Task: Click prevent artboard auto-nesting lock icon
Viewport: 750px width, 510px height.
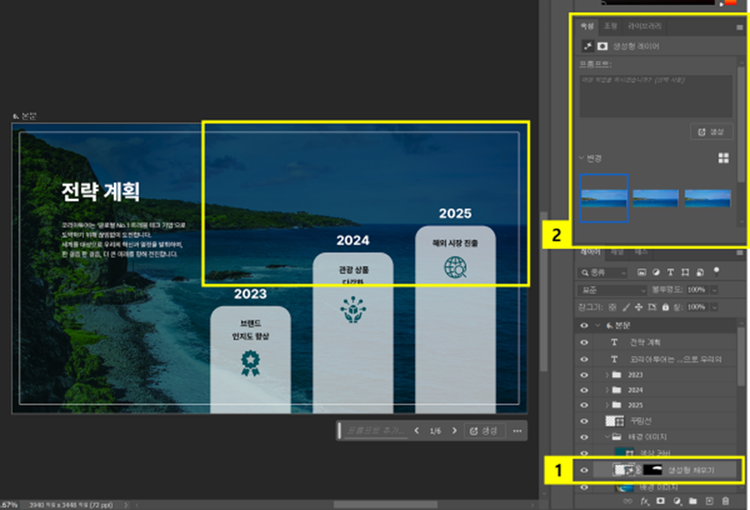Action: coord(652,307)
